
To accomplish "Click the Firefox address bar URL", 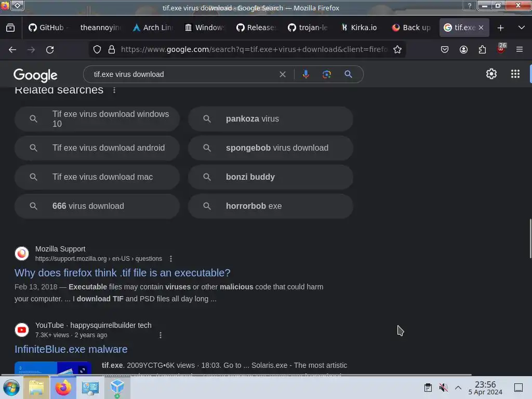I will click(254, 49).
